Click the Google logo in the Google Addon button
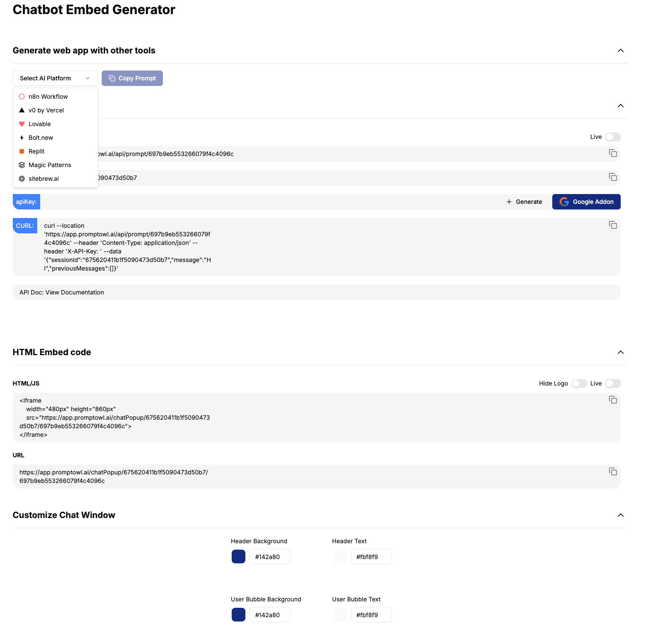The width and height of the screenshot is (672, 636). tap(564, 202)
